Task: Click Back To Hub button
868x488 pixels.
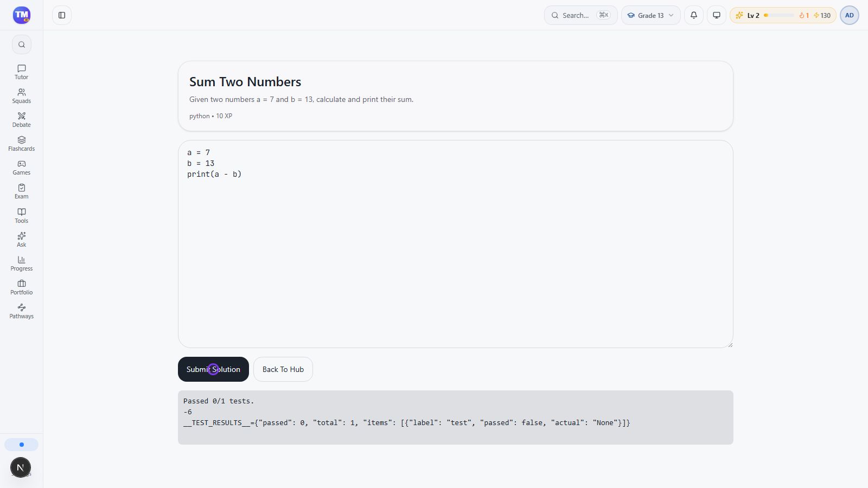Action: click(283, 369)
